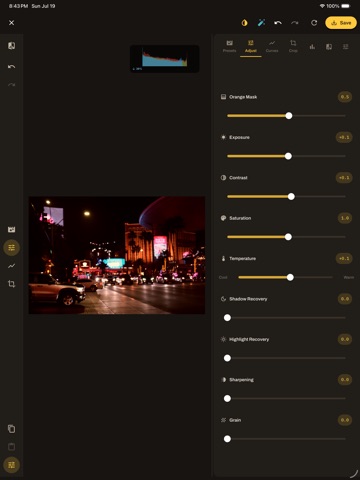The height and width of the screenshot is (480, 360).
Task: Tap the round yellow panel button at sidebar bottom
Action: click(11, 465)
